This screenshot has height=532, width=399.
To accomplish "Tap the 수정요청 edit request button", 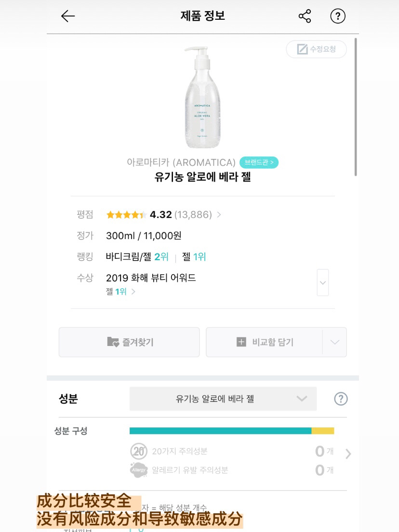I will click(316, 49).
